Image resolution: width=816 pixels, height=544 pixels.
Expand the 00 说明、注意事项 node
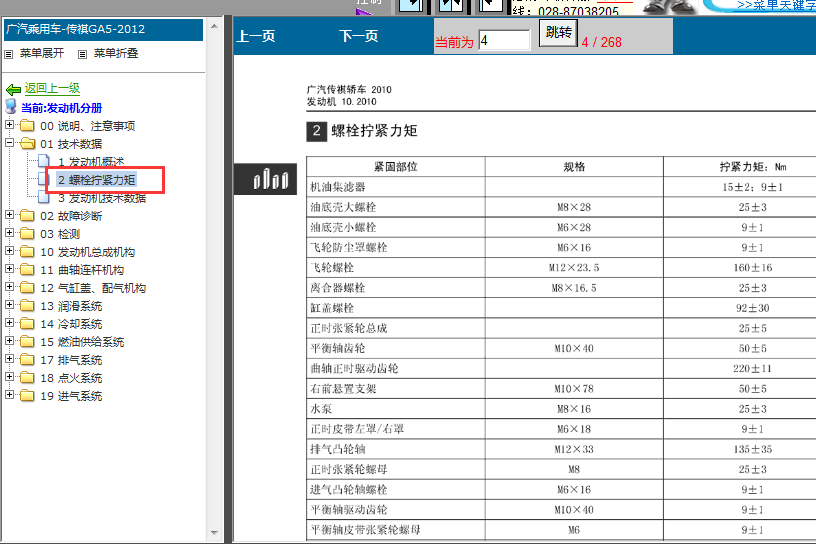pos(9,124)
